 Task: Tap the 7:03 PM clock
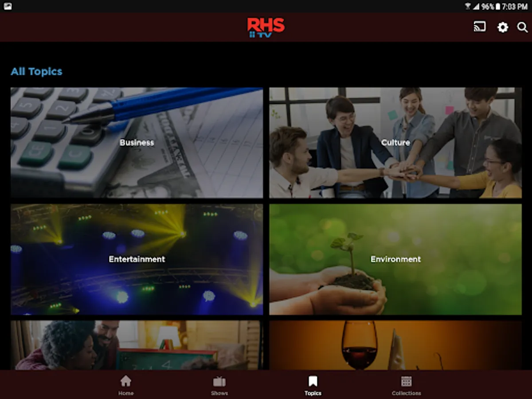515,6
